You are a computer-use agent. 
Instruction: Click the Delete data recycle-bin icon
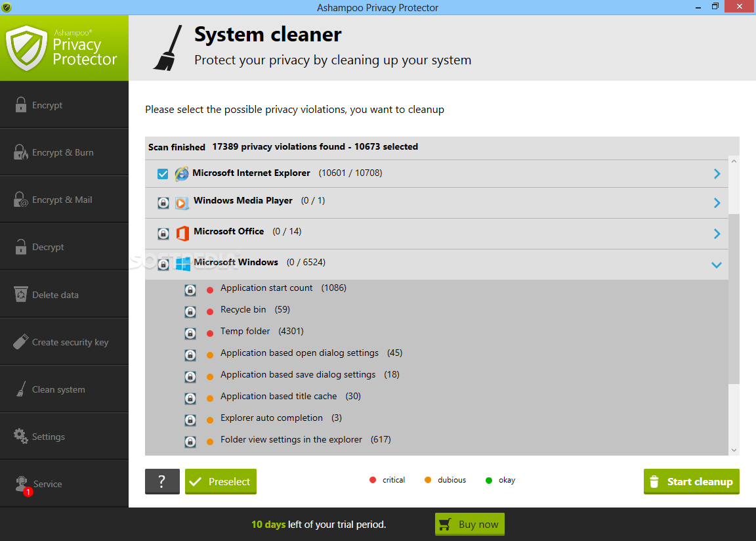pyautogui.click(x=21, y=294)
